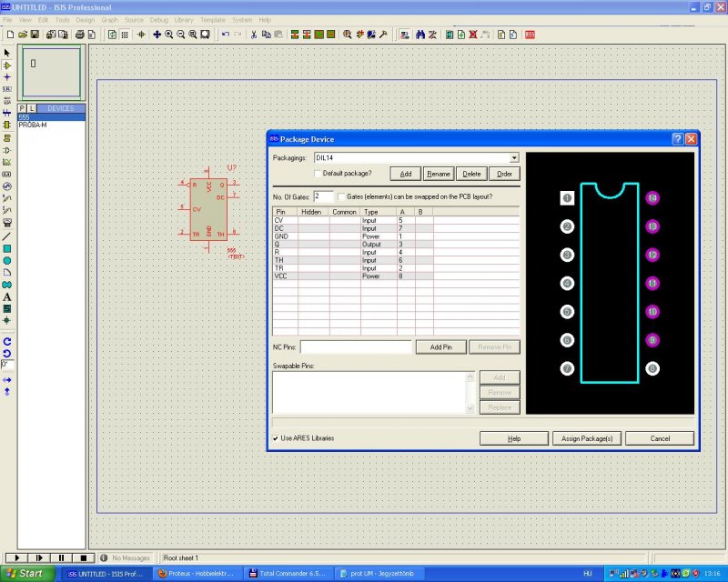Screen dimensions: 728x582
Task: Click the Cut scissors icon
Action: [254, 35]
